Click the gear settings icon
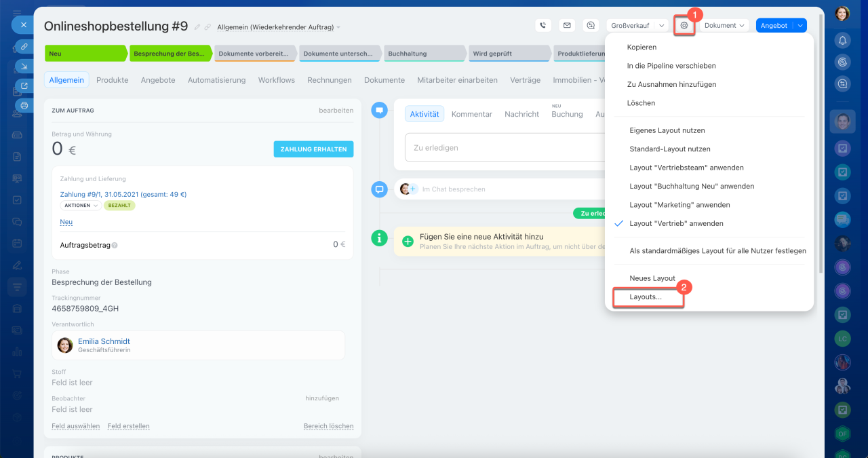 click(684, 26)
